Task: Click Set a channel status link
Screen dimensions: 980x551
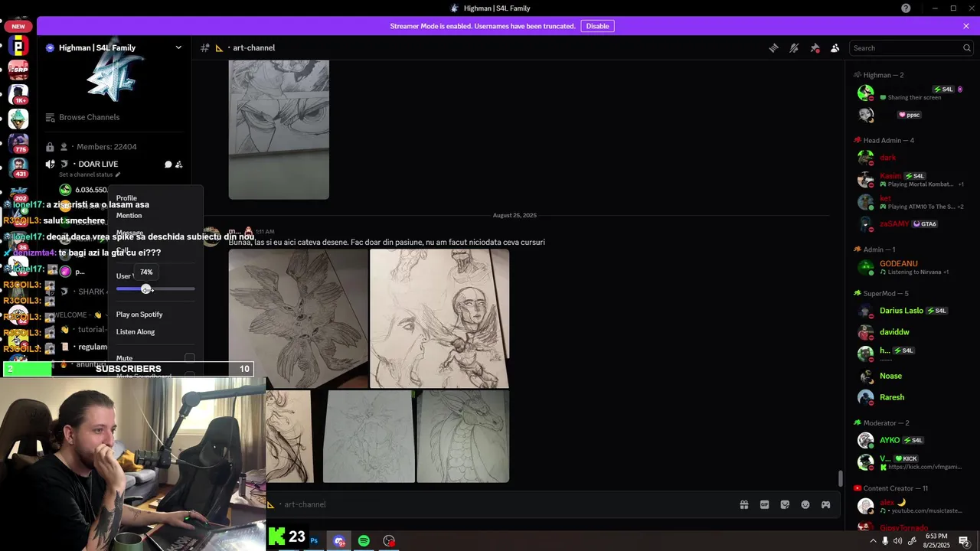Action: [x=90, y=174]
